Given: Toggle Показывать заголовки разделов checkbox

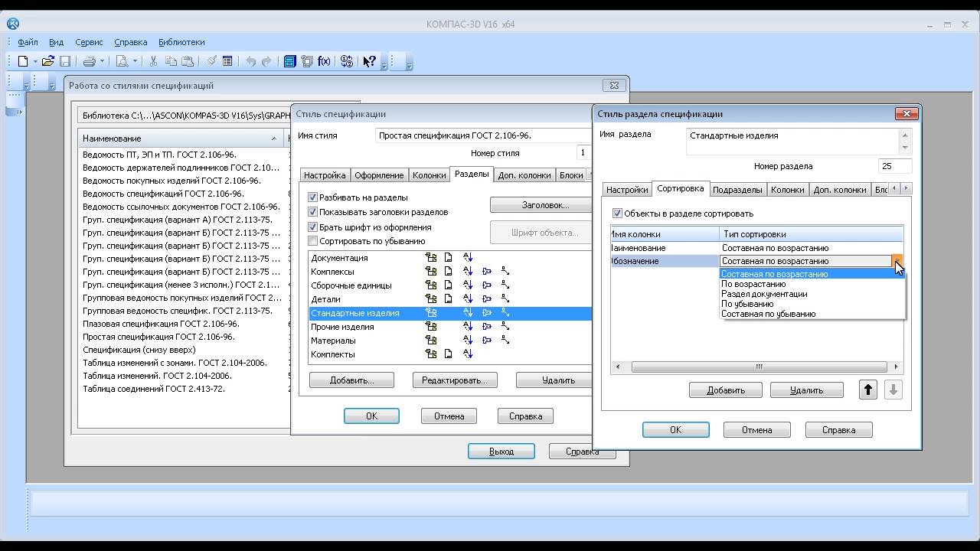Looking at the screenshot, I should 312,212.
